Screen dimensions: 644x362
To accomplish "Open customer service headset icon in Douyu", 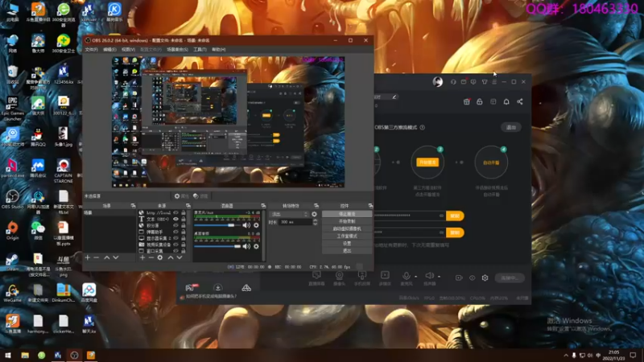I will 453,82.
